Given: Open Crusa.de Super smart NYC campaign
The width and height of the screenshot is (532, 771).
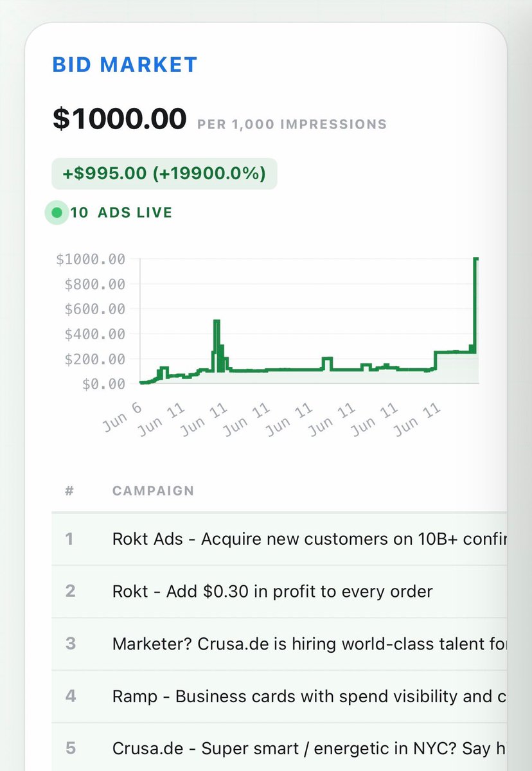Looking at the screenshot, I should point(279,748).
